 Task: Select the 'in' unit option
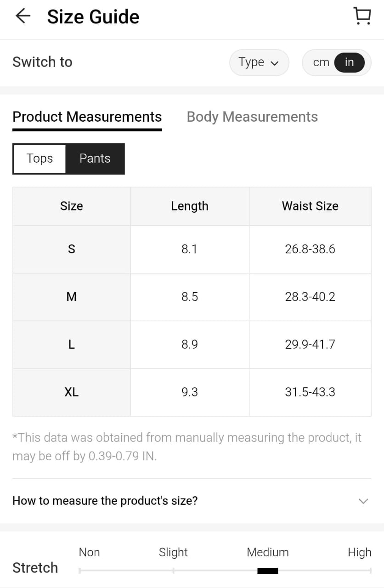pos(350,62)
